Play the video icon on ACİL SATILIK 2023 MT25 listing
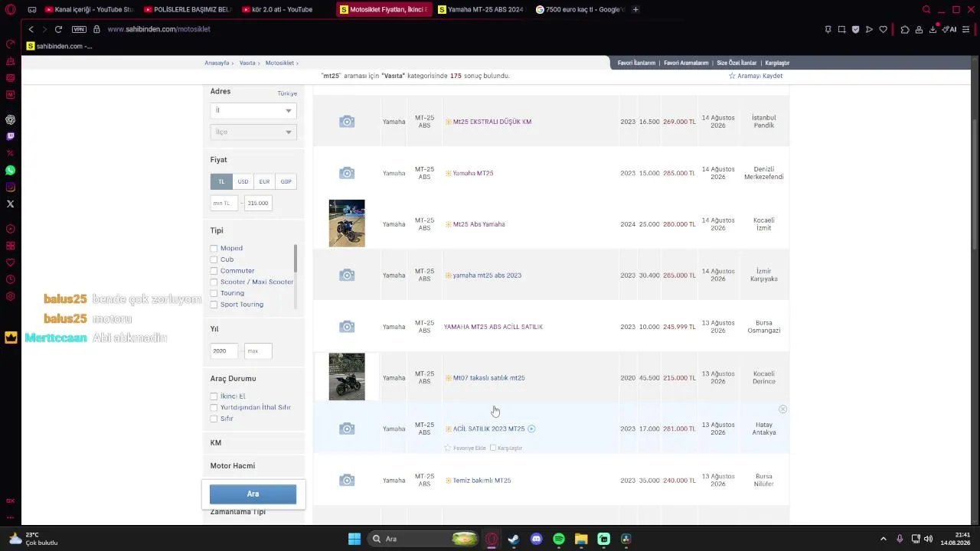980x551 pixels. coord(531,429)
